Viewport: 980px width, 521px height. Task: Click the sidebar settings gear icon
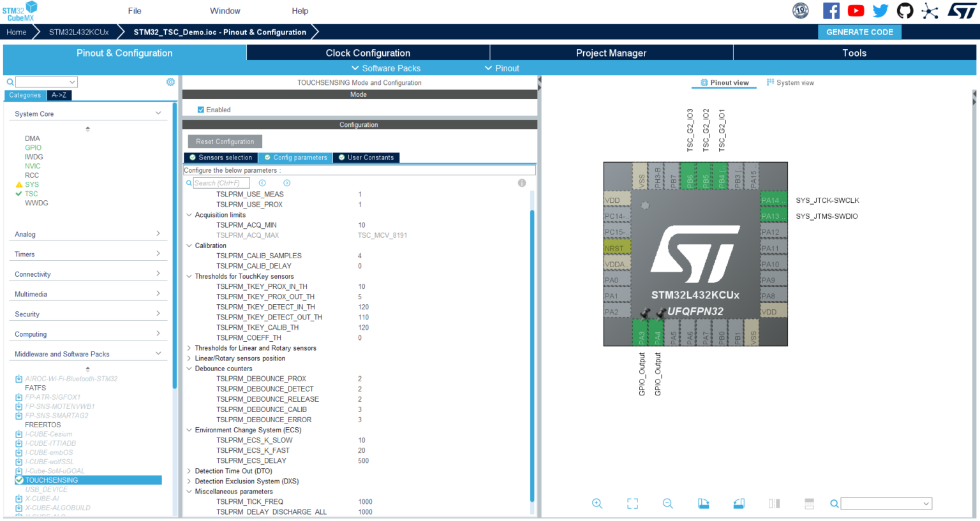[170, 82]
